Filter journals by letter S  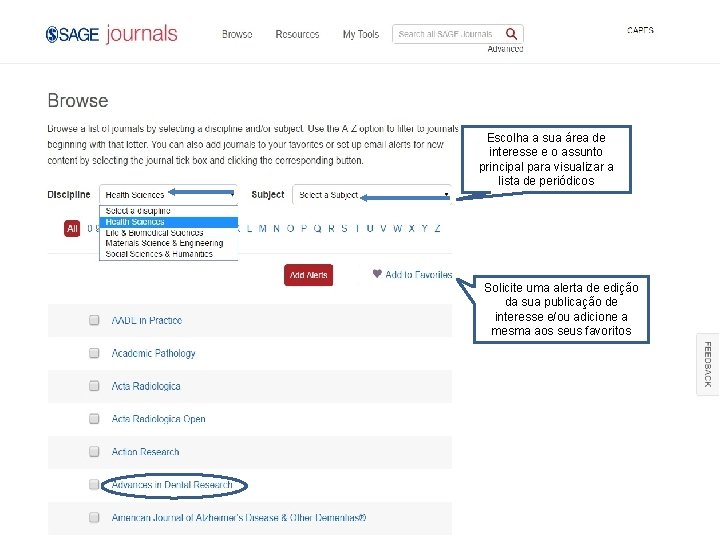pos(344,228)
